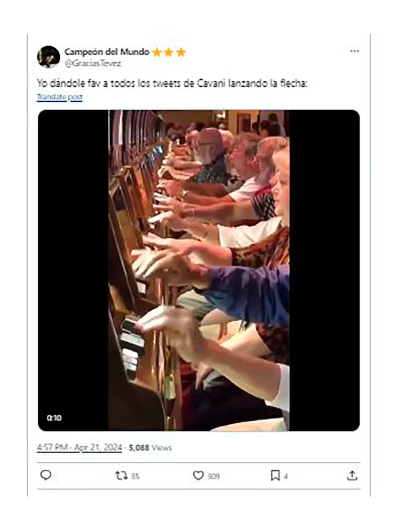Click the 35 reposts count

135,476
